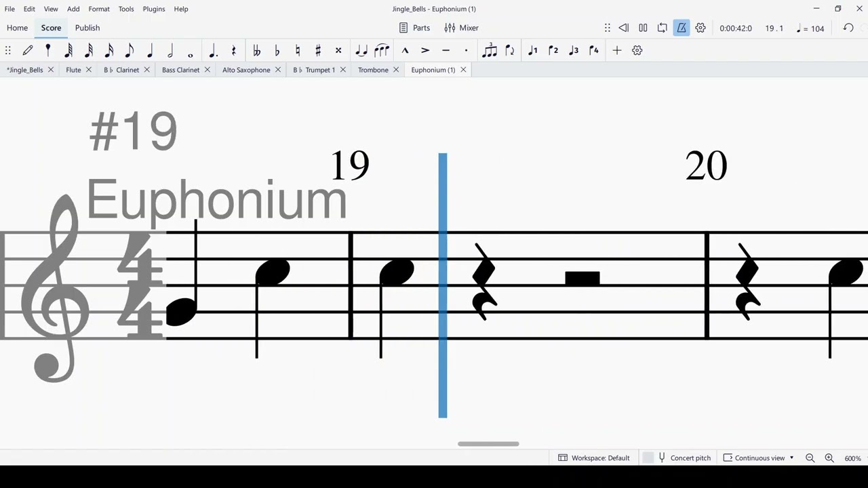Viewport: 868px width, 488px height.
Task: Add a slur
Action: click(x=382, y=50)
